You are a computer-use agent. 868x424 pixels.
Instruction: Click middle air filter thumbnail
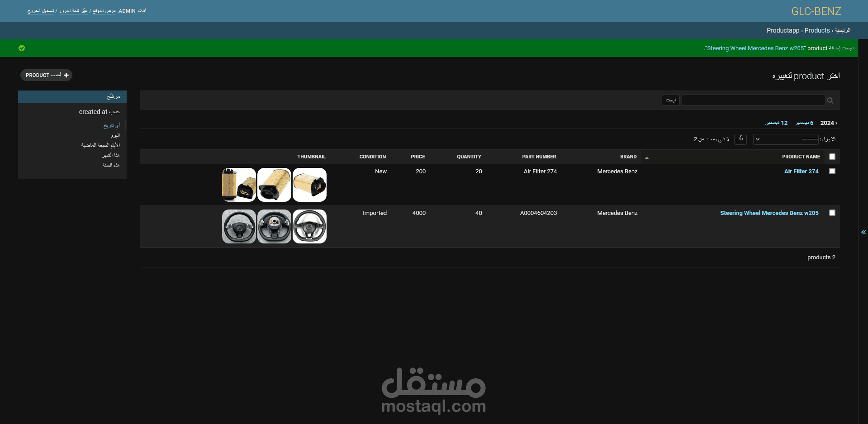(x=274, y=185)
